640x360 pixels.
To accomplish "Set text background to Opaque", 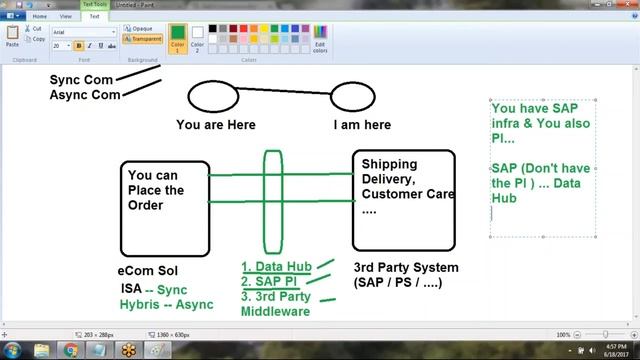I will point(138,29).
